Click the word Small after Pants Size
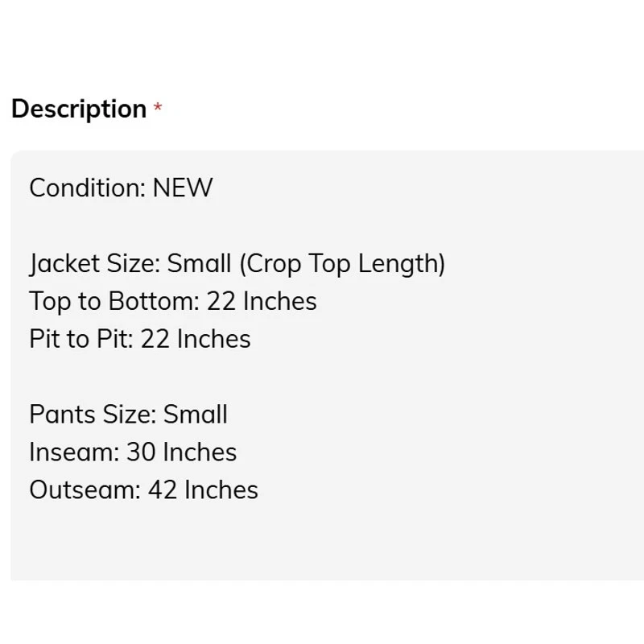The width and height of the screenshot is (644, 644). pyautogui.click(x=196, y=414)
